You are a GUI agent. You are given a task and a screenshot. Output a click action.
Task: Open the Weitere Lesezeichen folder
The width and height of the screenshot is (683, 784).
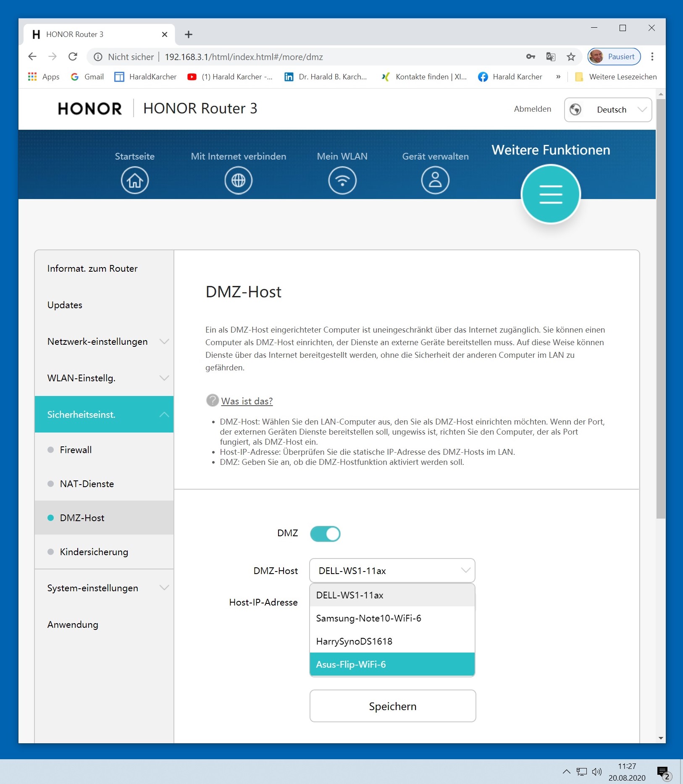coord(616,77)
